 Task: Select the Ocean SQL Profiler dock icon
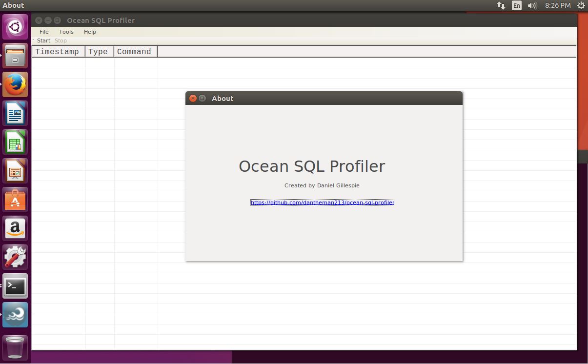point(15,315)
